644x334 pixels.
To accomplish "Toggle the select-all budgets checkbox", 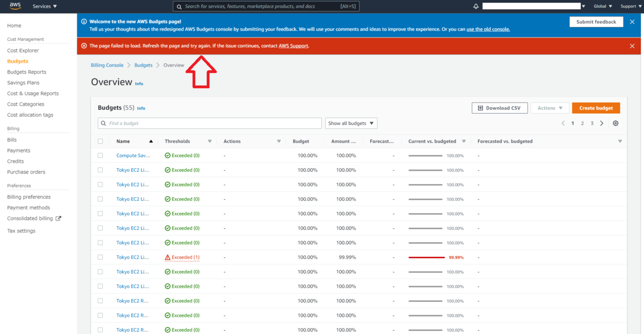I will 100,141.
